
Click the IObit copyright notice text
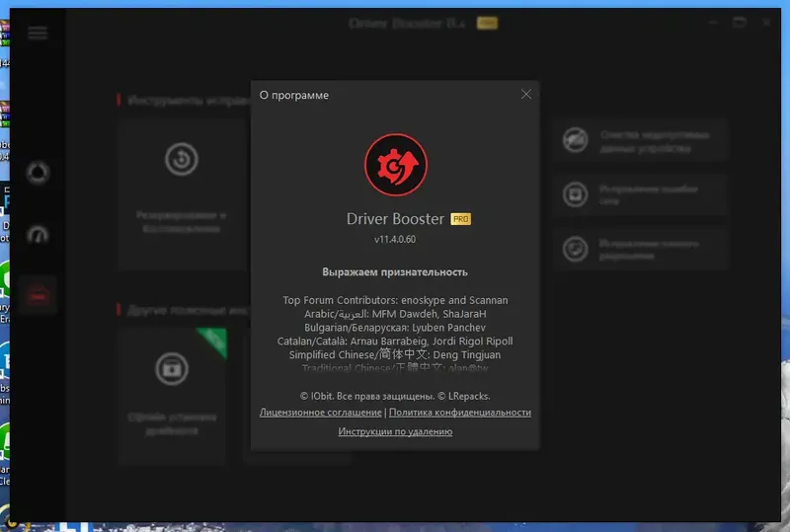click(395, 396)
